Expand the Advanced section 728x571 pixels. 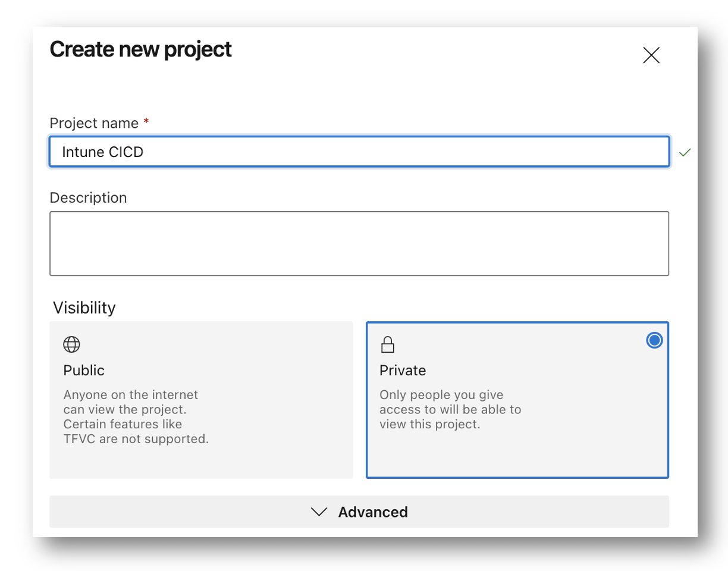pyautogui.click(x=359, y=512)
